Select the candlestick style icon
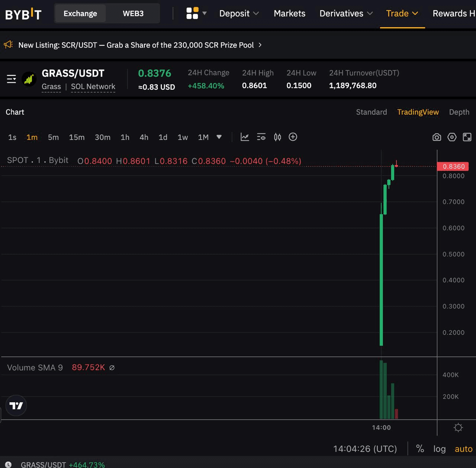Image resolution: width=476 pixels, height=468 pixels. tap(277, 137)
